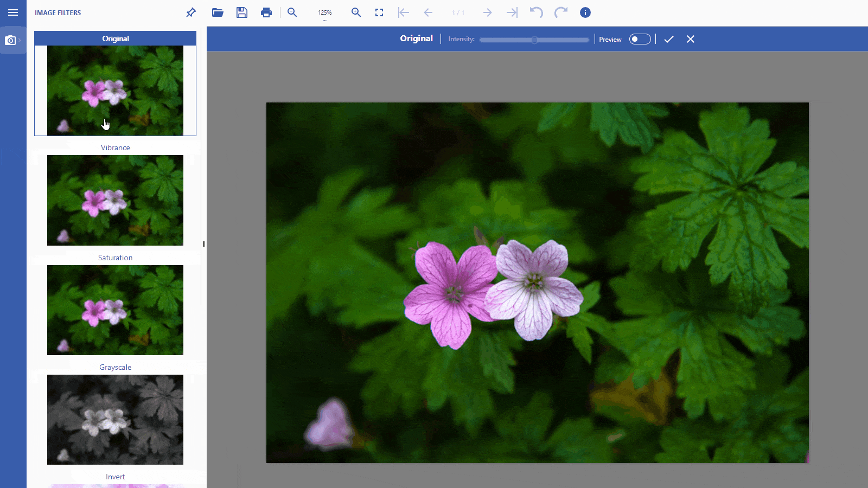The width and height of the screenshot is (868, 488).
Task: Toggle the Preview switch
Action: click(640, 39)
